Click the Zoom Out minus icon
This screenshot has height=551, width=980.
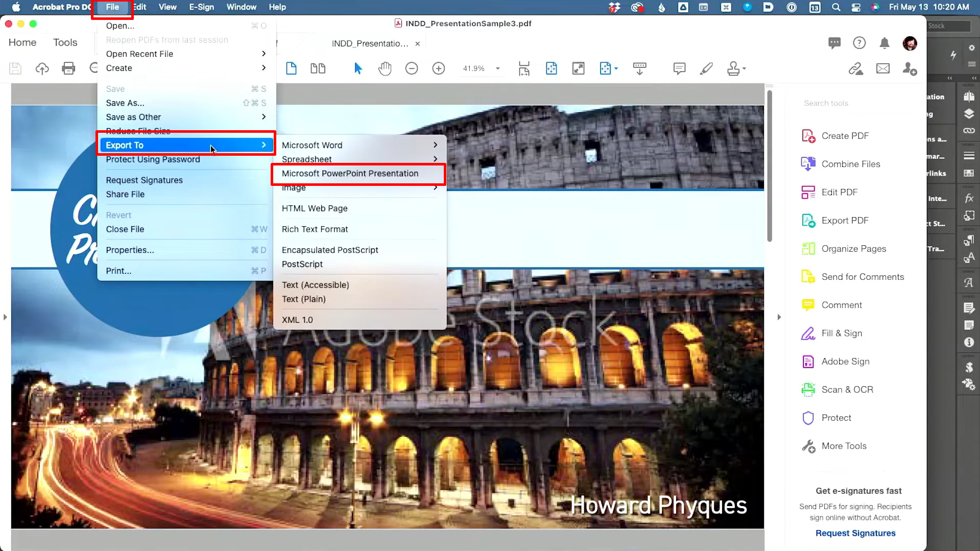click(412, 68)
